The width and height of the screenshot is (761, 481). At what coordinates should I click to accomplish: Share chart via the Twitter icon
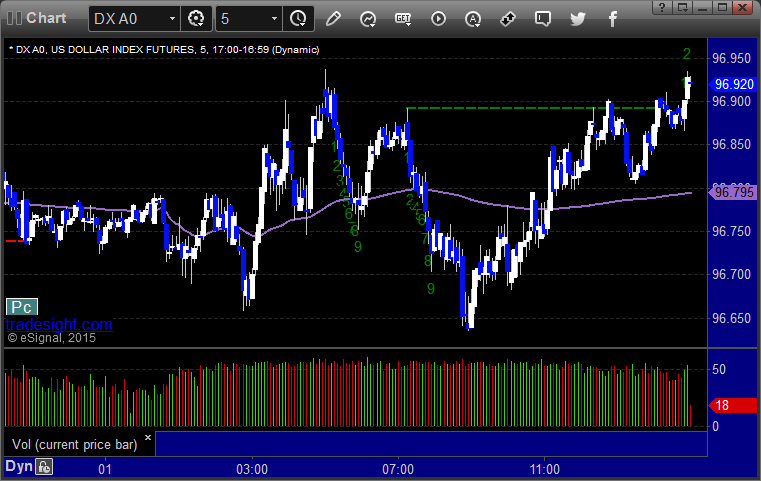[578, 19]
